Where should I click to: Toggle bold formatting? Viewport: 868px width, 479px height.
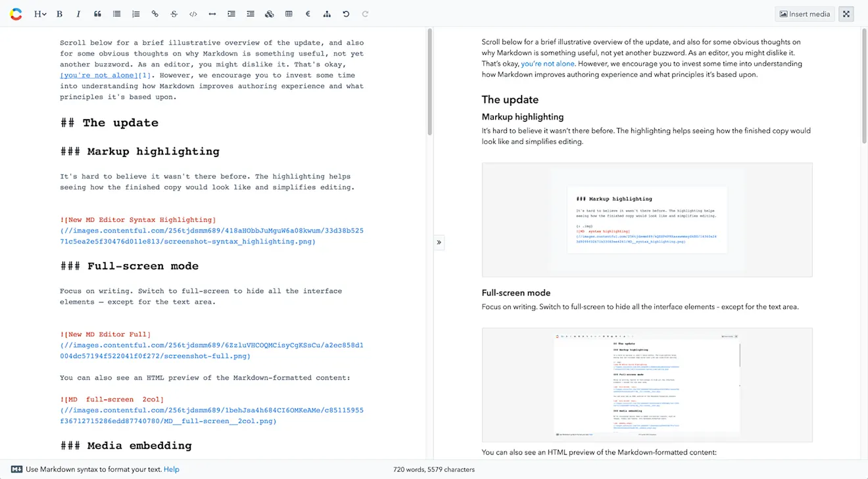click(x=60, y=14)
